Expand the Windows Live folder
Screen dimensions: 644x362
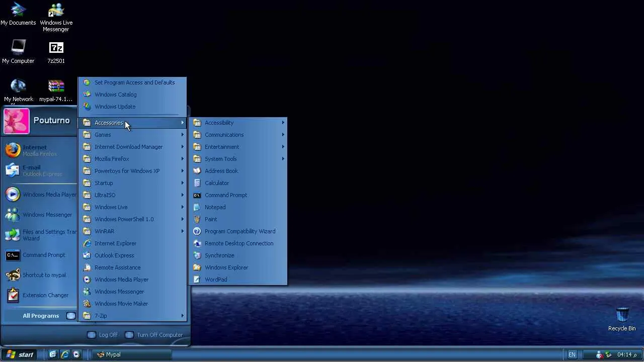132,207
